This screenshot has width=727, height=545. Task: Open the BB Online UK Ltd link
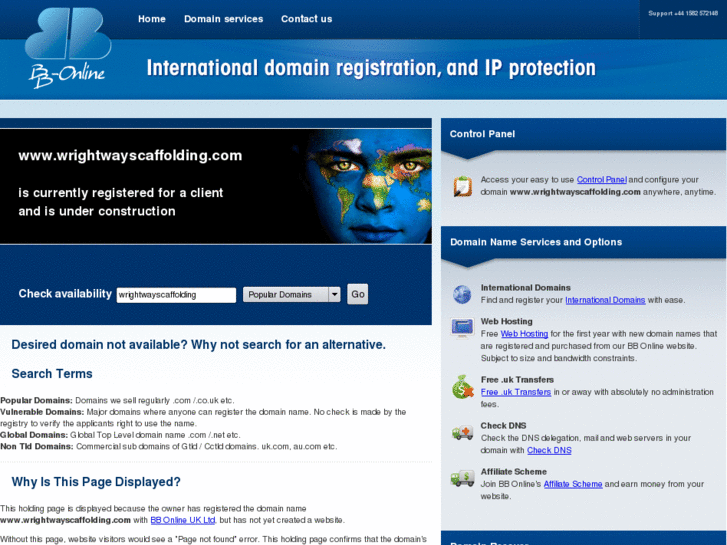[x=183, y=520]
